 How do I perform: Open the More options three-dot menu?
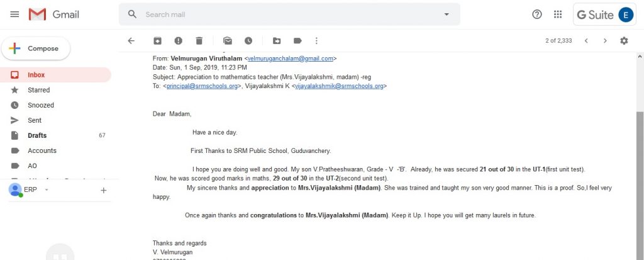[x=316, y=41]
